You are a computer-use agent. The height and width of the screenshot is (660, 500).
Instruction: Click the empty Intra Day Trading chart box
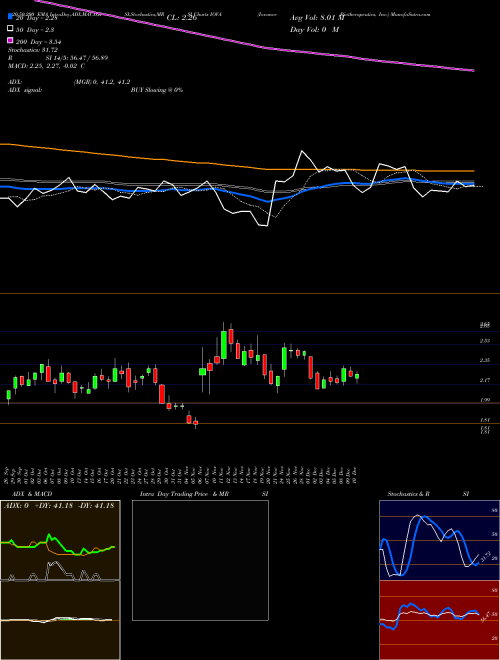200,560
